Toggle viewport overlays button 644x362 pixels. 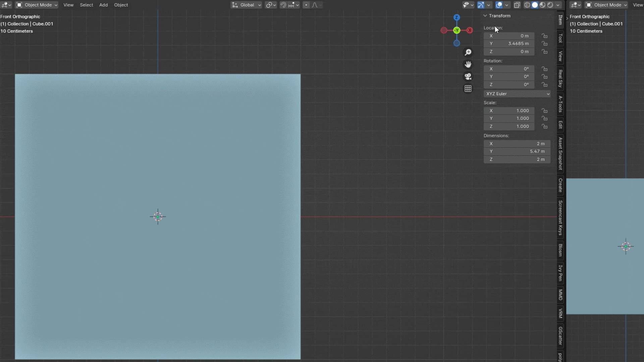pyautogui.click(x=499, y=5)
